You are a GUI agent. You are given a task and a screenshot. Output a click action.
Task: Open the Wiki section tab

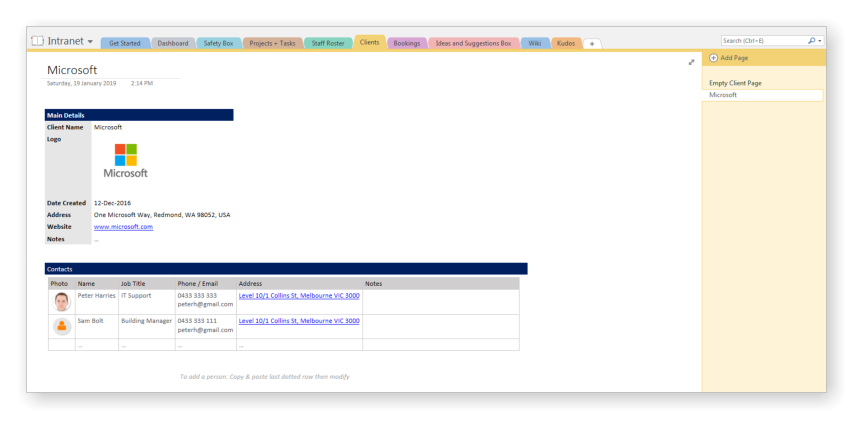[x=535, y=43]
